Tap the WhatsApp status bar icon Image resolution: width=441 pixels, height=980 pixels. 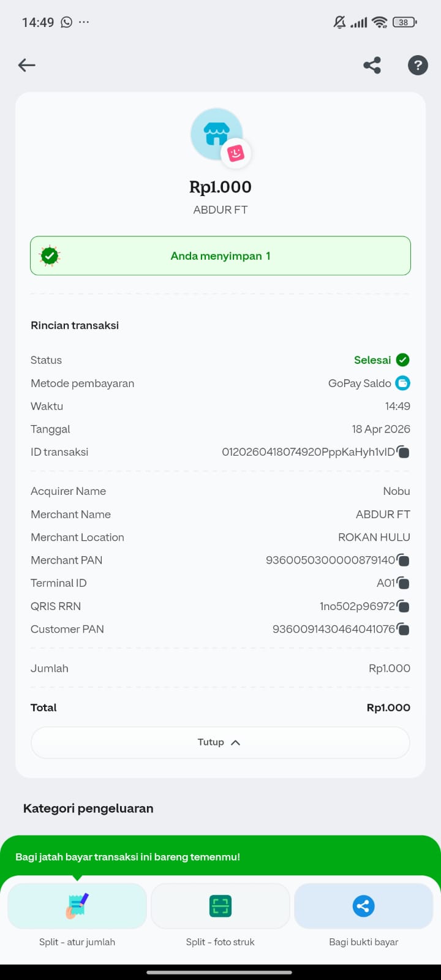click(66, 22)
